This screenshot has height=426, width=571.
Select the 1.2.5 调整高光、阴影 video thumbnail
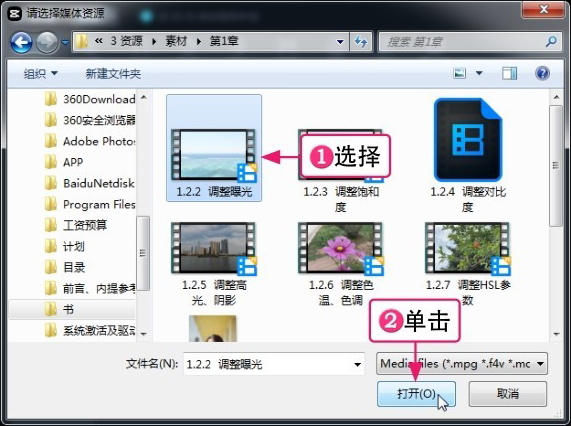[x=214, y=248]
